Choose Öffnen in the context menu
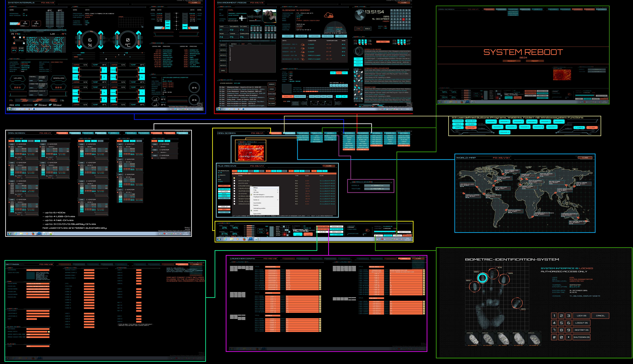The height and width of the screenshot is (364, 633). click(265, 188)
